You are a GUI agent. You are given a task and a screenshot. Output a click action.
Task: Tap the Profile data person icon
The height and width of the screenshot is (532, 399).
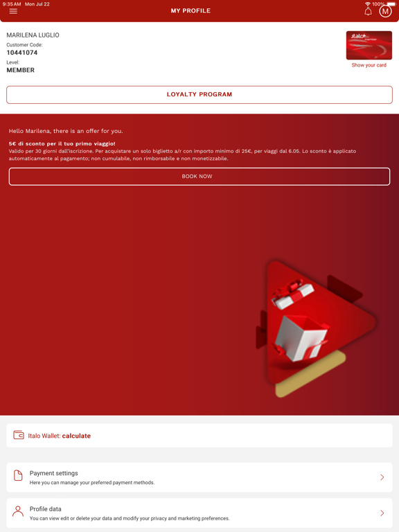[18, 511]
